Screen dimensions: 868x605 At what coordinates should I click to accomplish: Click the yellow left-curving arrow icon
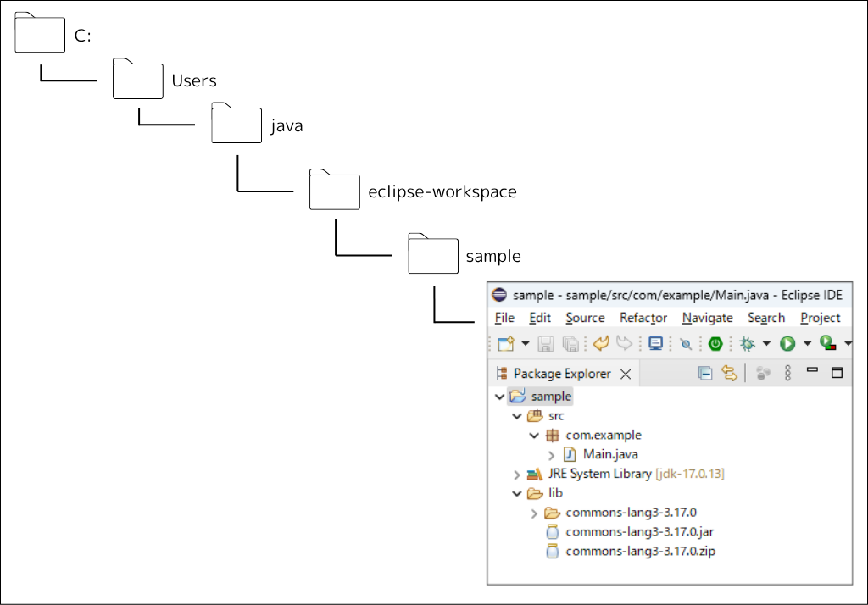coord(601,344)
